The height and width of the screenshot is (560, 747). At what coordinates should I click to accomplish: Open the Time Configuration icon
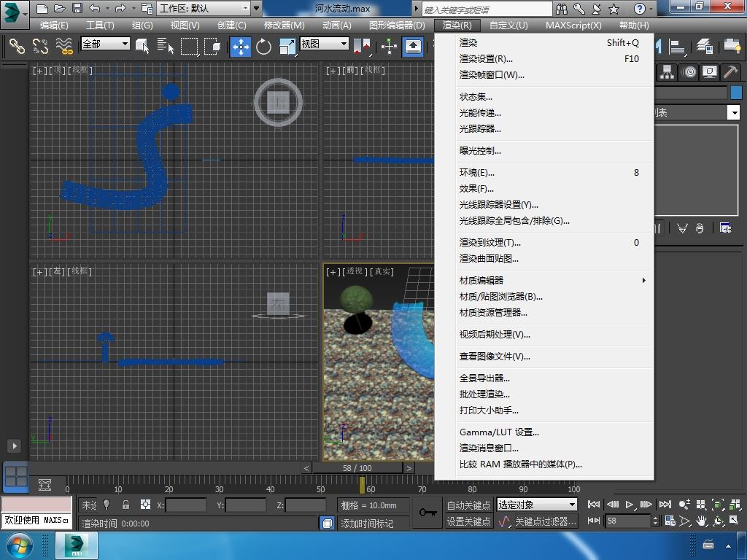tap(670, 521)
